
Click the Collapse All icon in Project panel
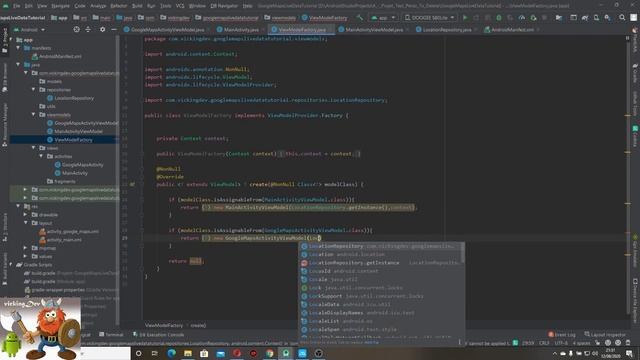point(88,29)
